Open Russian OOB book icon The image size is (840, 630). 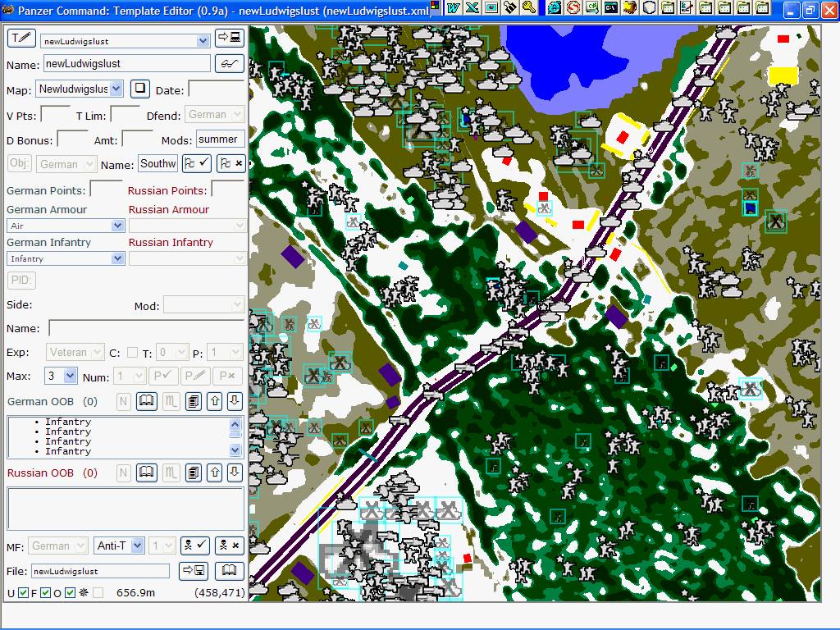147,472
